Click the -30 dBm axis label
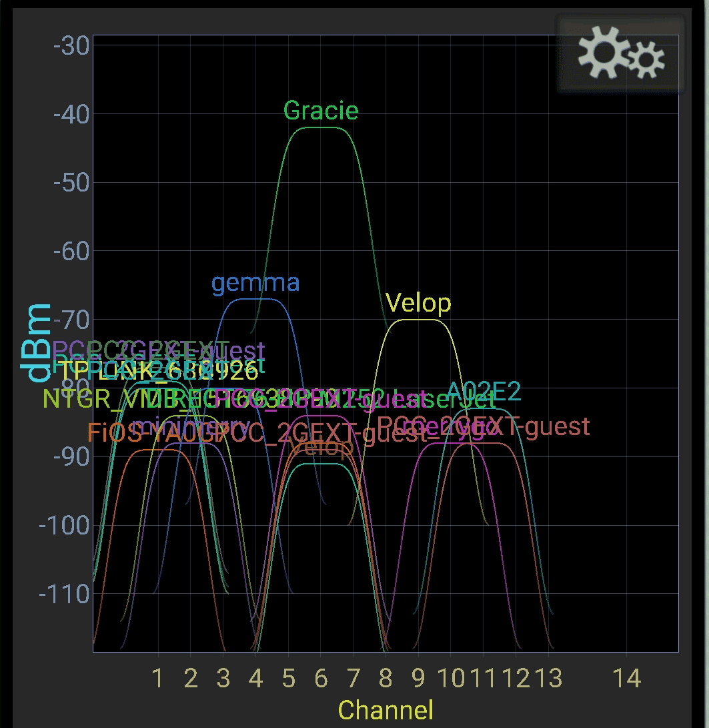This screenshot has width=709, height=728. [x=71, y=46]
